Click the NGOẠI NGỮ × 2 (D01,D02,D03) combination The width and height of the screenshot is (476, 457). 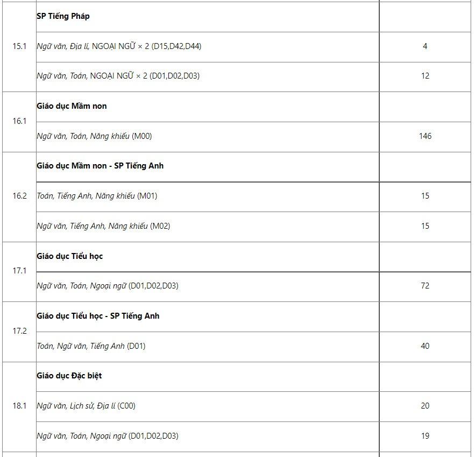click(118, 76)
